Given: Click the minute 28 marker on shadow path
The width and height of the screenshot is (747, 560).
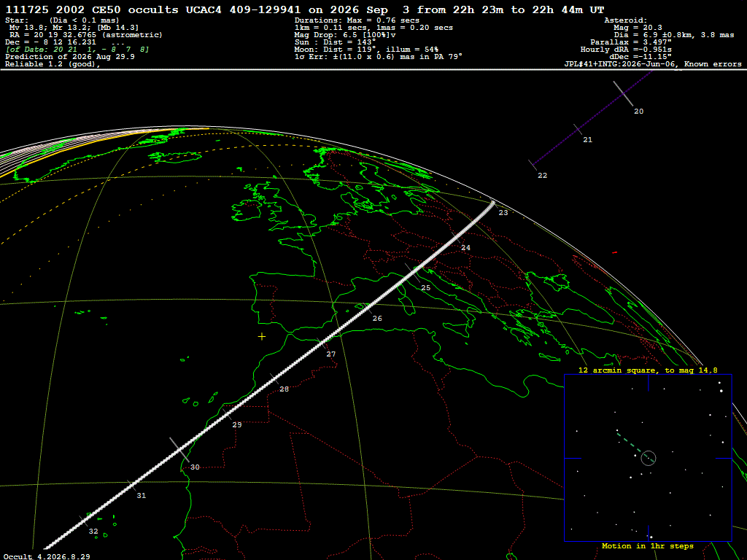Looking at the screenshot, I should click(274, 379).
